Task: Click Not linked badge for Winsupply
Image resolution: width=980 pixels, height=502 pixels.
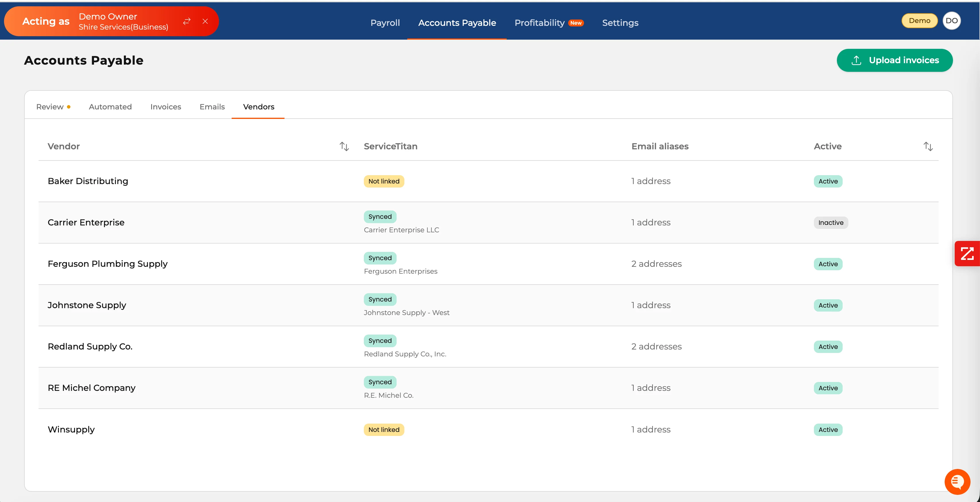Action: (383, 430)
